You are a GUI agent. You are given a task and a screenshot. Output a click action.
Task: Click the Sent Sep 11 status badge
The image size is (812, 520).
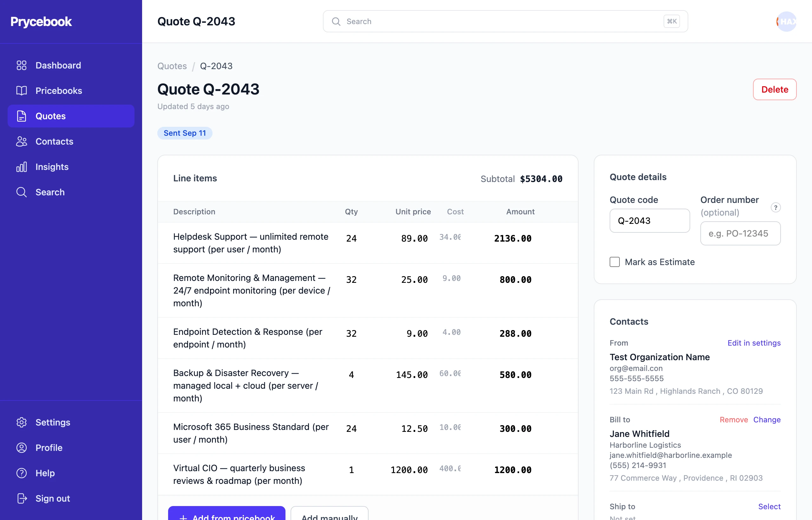point(185,133)
